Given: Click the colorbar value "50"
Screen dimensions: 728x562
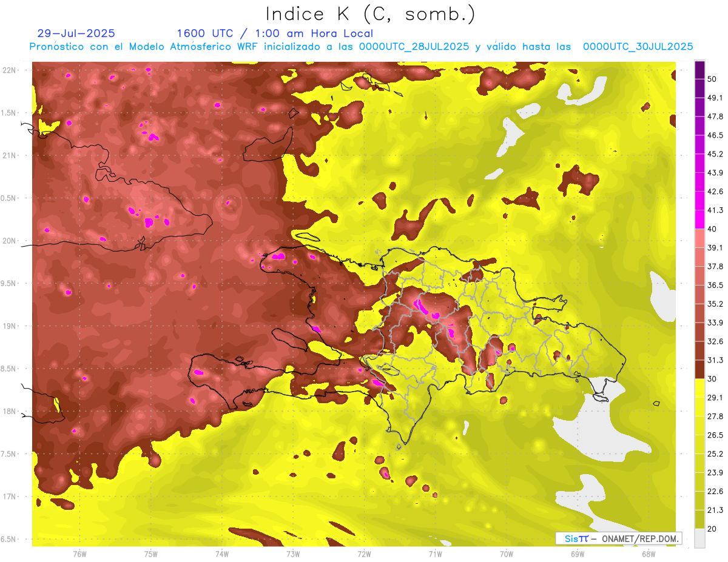Looking at the screenshot, I should pyautogui.click(x=712, y=79).
